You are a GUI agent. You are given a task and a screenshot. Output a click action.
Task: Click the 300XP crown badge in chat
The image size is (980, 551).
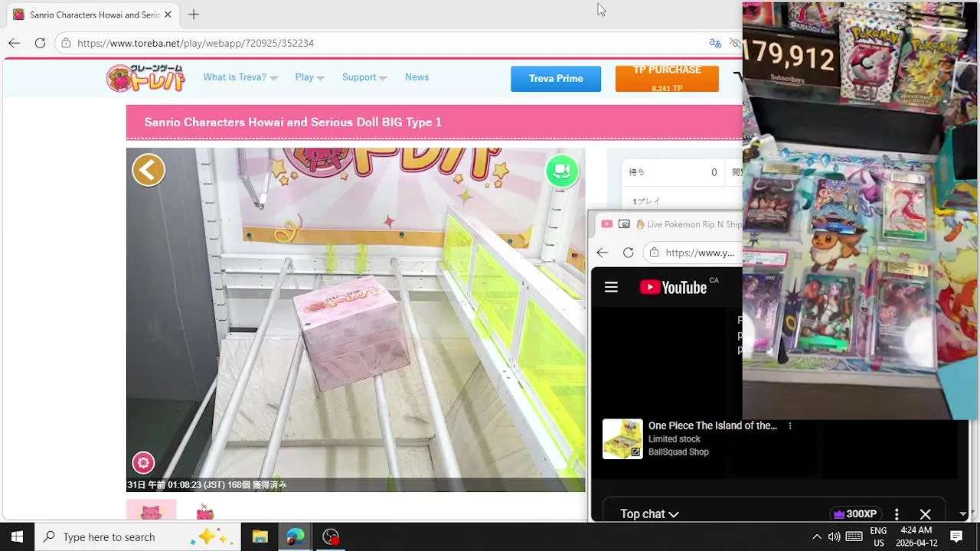click(855, 514)
